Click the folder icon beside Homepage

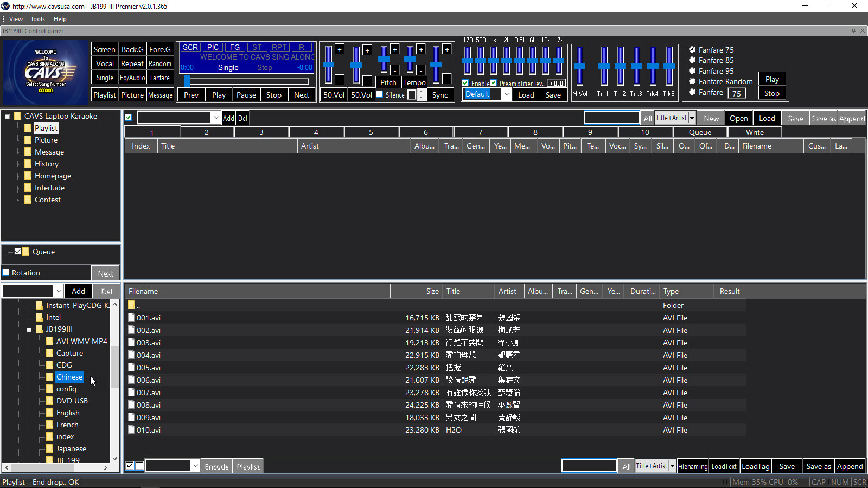28,176
